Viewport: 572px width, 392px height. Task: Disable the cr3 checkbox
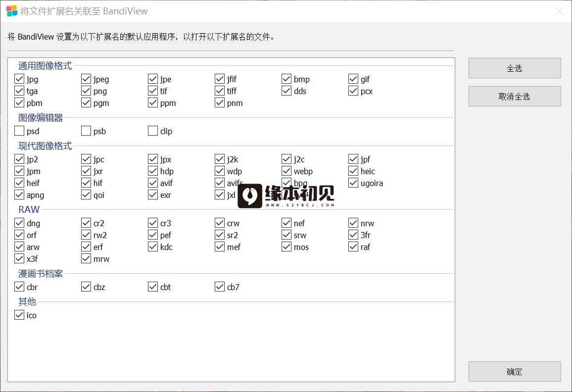click(x=153, y=223)
